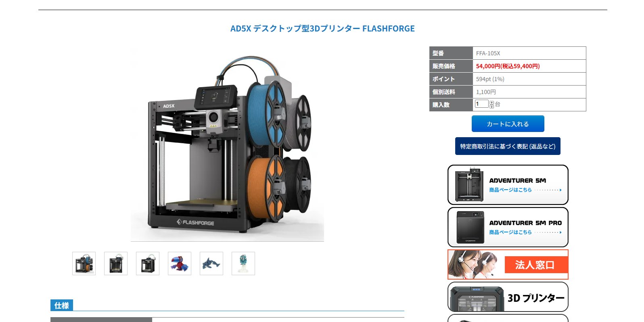
Task: Click the 個別送料 label cell
Action: tap(451, 92)
